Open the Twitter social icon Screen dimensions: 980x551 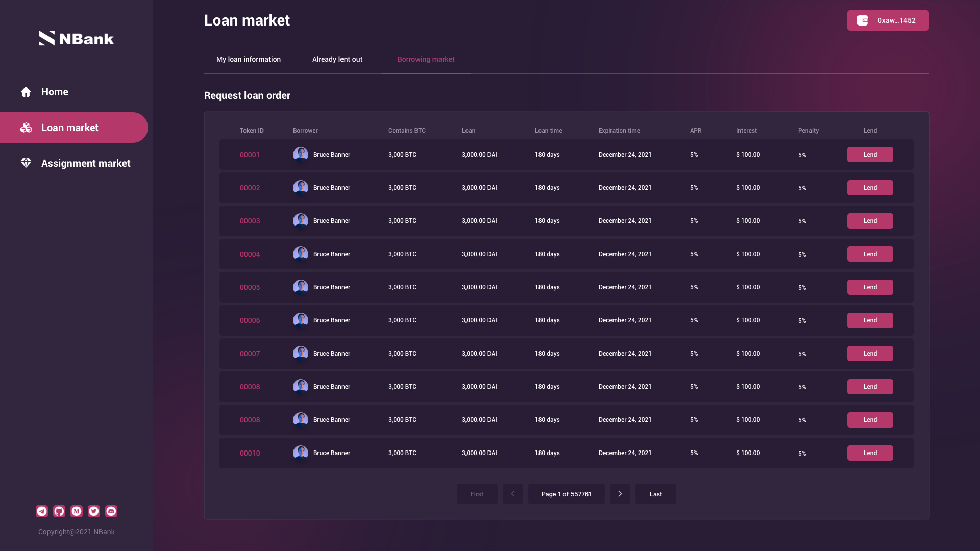[94, 511]
